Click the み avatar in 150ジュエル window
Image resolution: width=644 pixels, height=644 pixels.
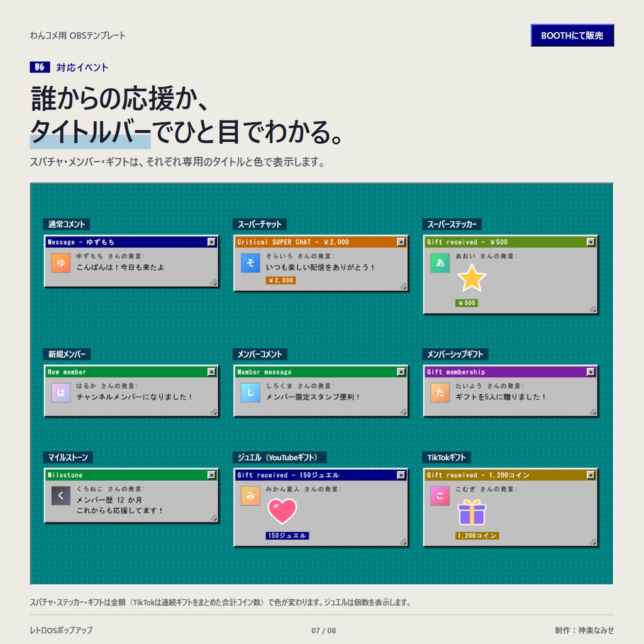click(250, 496)
